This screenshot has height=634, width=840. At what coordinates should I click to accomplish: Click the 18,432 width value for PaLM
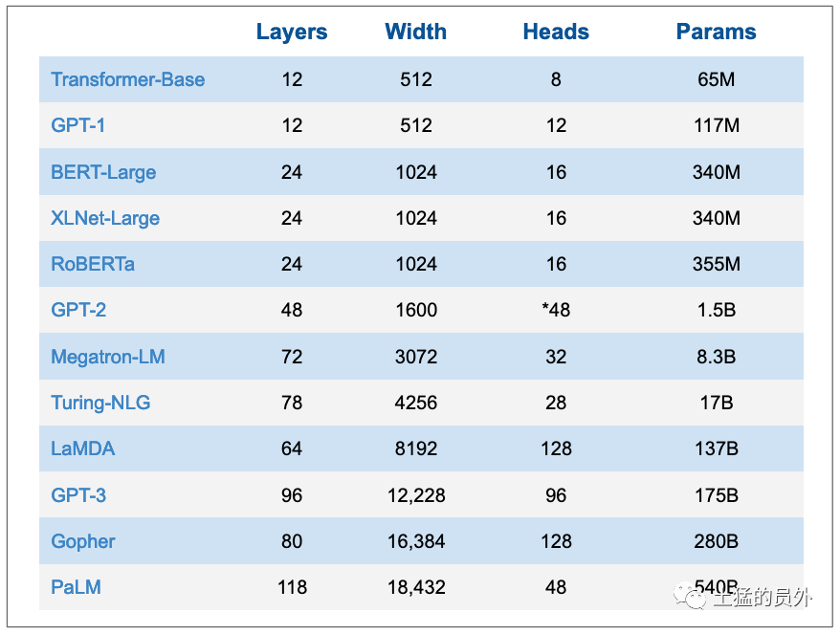[x=416, y=587]
